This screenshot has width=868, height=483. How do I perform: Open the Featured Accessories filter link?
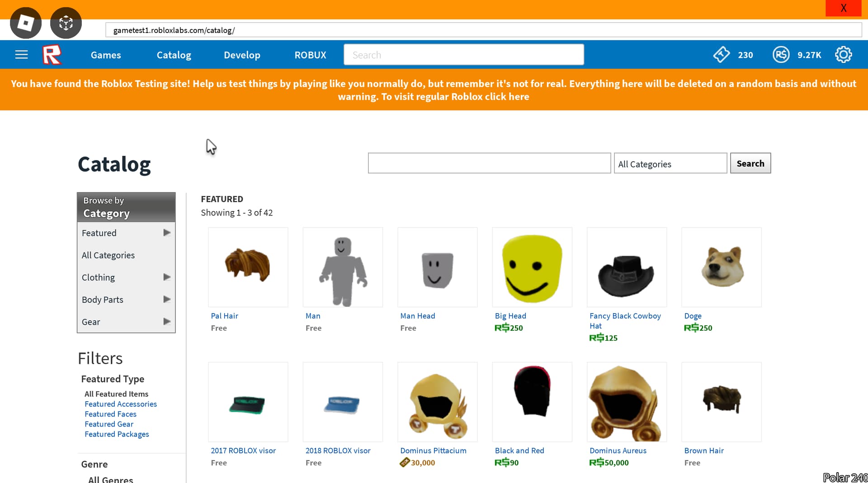(x=121, y=404)
